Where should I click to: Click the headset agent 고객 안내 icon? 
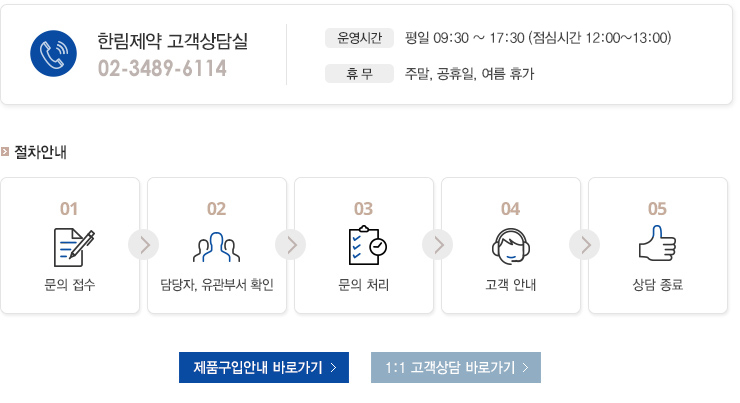click(x=511, y=246)
